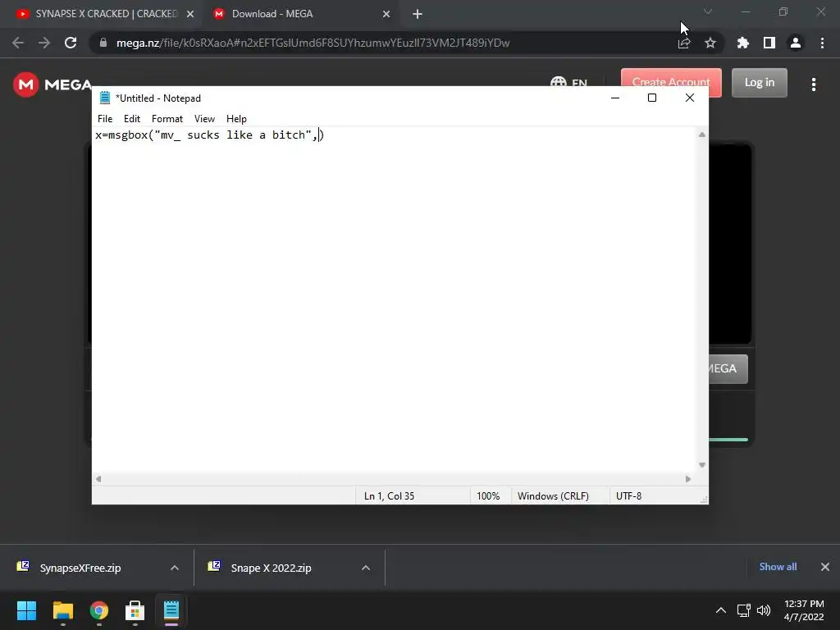Image resolution: width=840 pixels, height=630 pixels.
Task: Click the Notepad scroll down arrow
Action: click(x=702, y=465)
